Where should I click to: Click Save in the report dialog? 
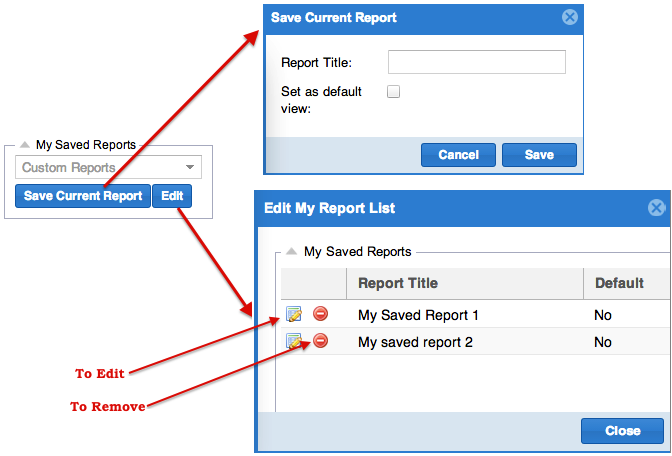pyautogui.click(x=539, y=155)
